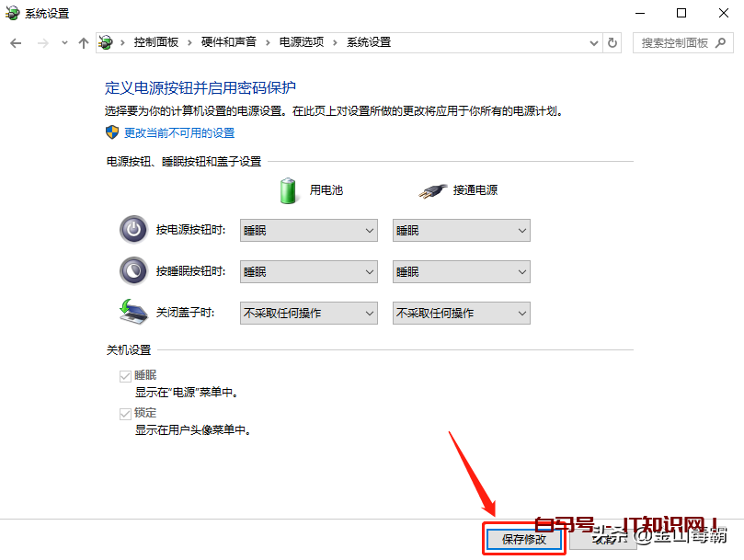Click the search magnifier icon
Viewport: 744px width, 560px height.
point(723,42)
